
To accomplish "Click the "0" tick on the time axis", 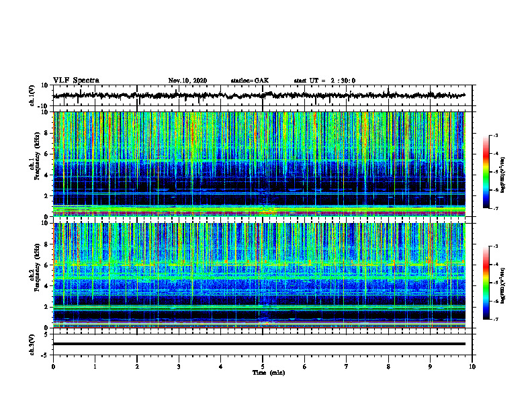I will point(53,367).
